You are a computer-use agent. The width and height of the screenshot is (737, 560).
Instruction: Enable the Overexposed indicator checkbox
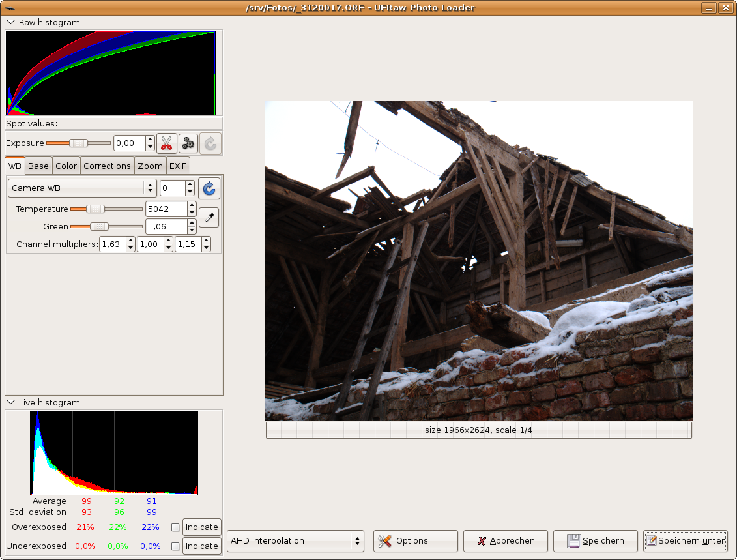175,527
